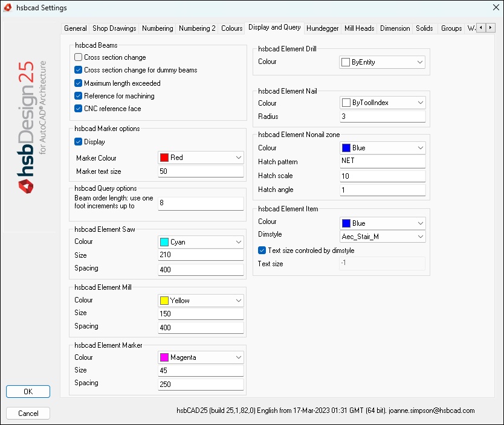
Task: Click the partially visible W tab
Action: coord(471,28)
